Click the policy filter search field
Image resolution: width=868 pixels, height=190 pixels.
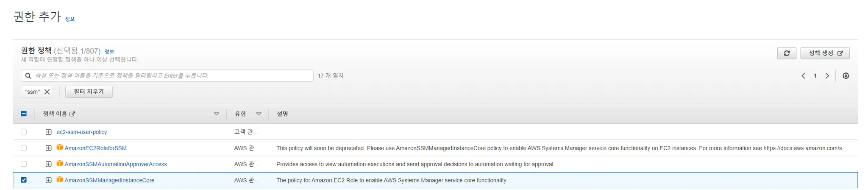tap(170, 75)
